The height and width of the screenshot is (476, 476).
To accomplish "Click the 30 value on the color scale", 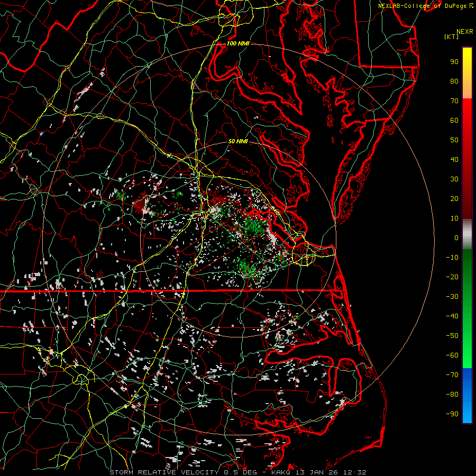I will pos(454,179).
